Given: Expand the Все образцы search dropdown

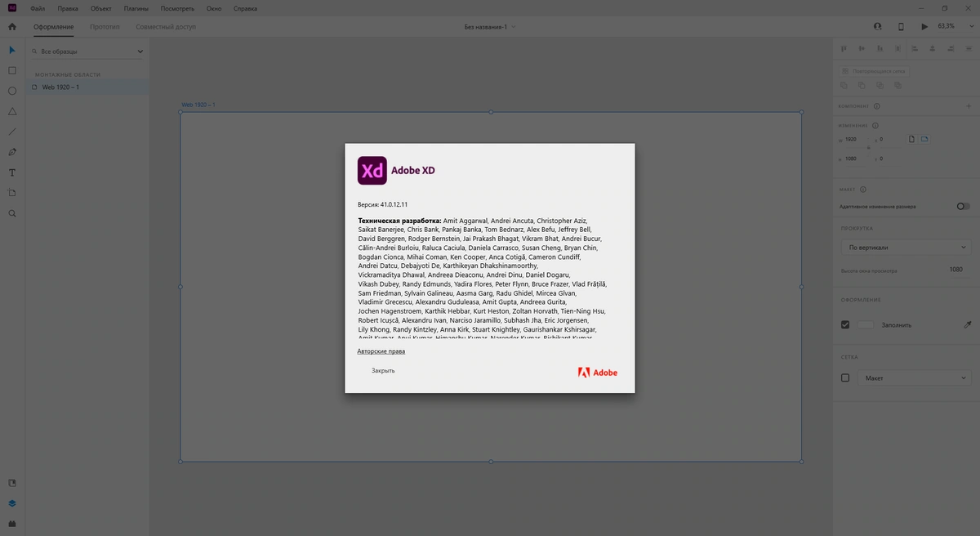Looking at the screenshot, I should click(140, 51).
